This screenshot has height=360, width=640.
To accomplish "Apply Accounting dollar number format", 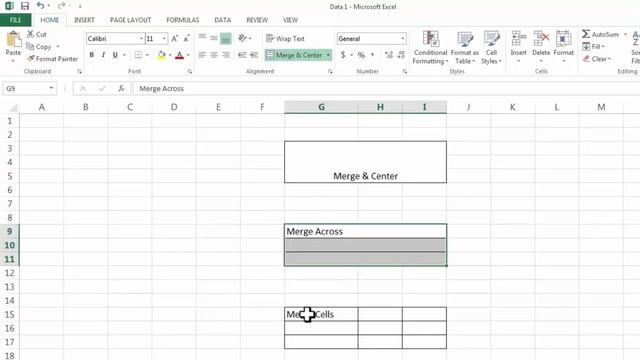I will click(343, 55).
